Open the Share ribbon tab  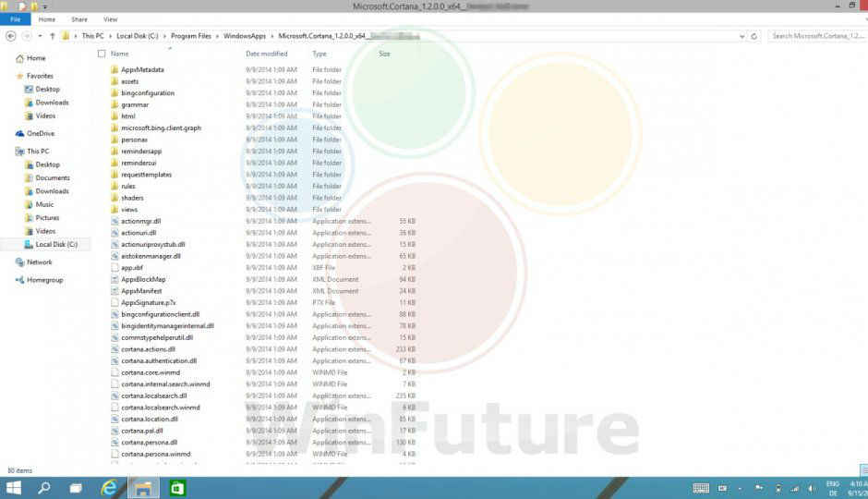[79, 19]
